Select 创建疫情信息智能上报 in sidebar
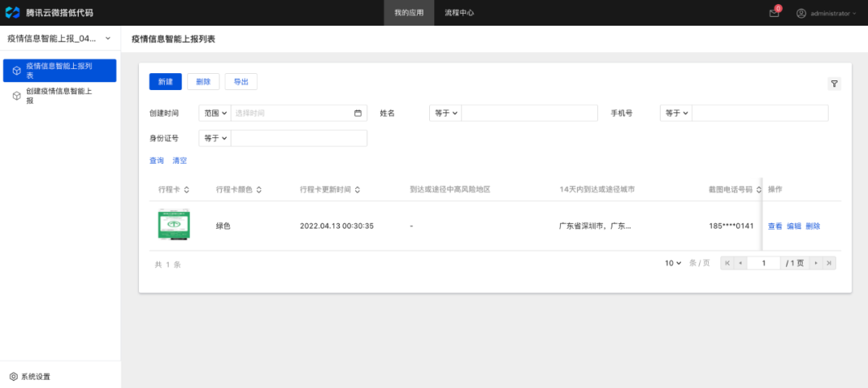The image size is (868, 388). coord(59,96)
